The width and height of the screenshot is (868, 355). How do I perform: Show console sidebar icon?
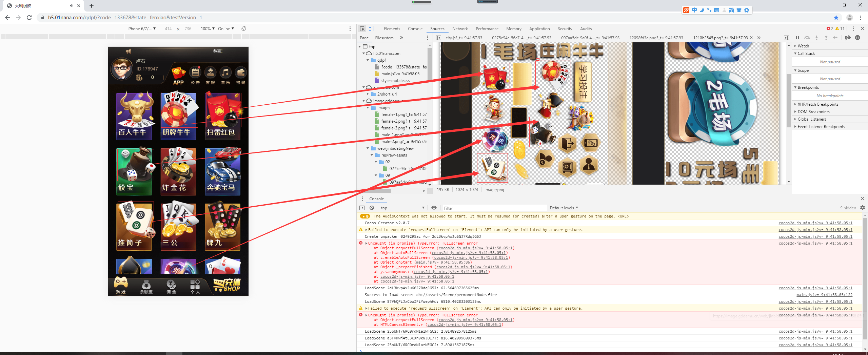tap(362, 208)
